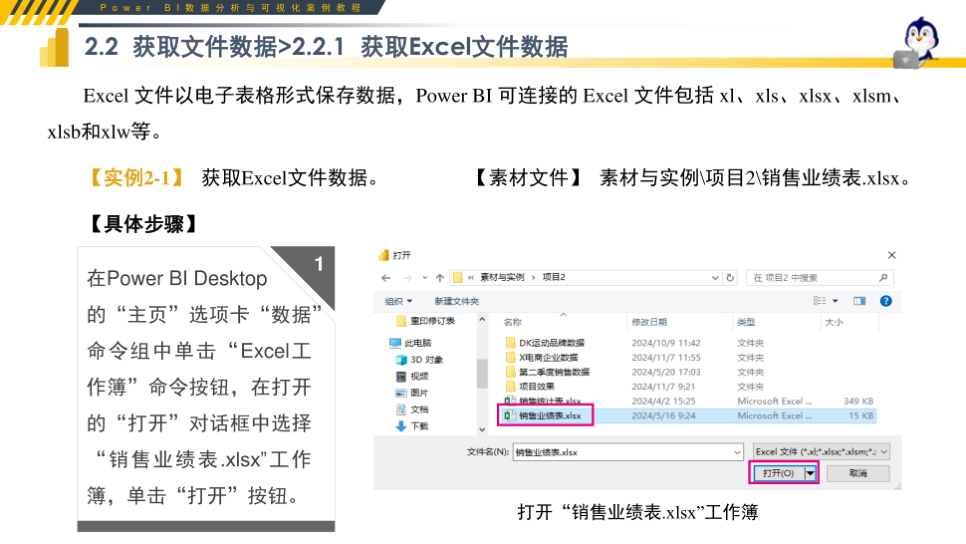
Task: Click the 349 KB size cell
Action: (858, 401)
